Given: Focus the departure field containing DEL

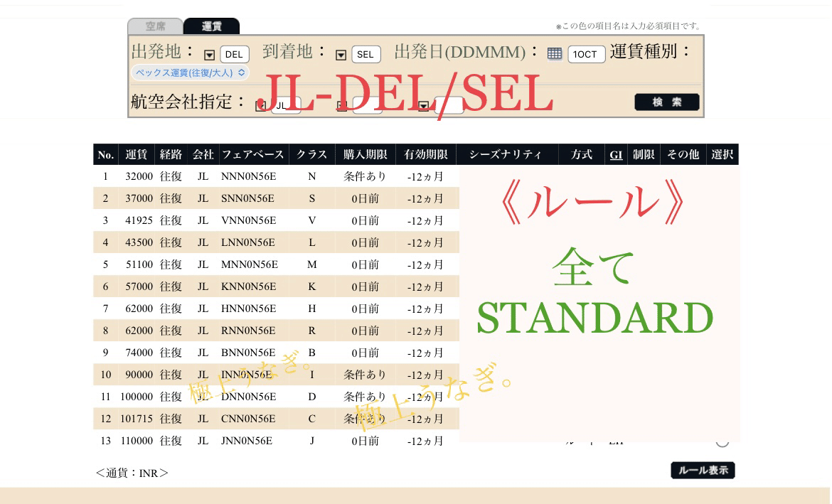Looking at the screenshot, I should coord(235,55).
